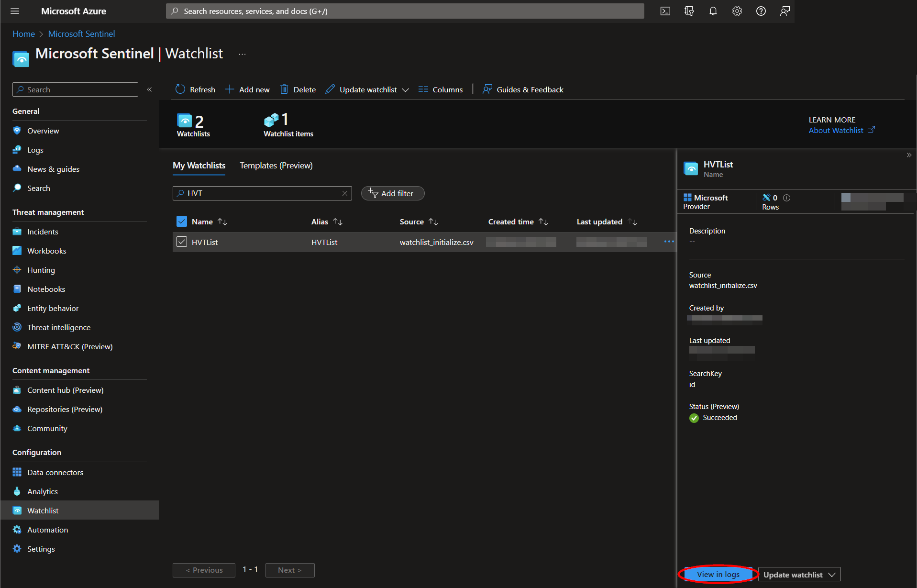Image resolution: width=917 pixels, height=588 pixels.
Task: Open Update watchlist dropdown in details pane
Action: (799, 575)
